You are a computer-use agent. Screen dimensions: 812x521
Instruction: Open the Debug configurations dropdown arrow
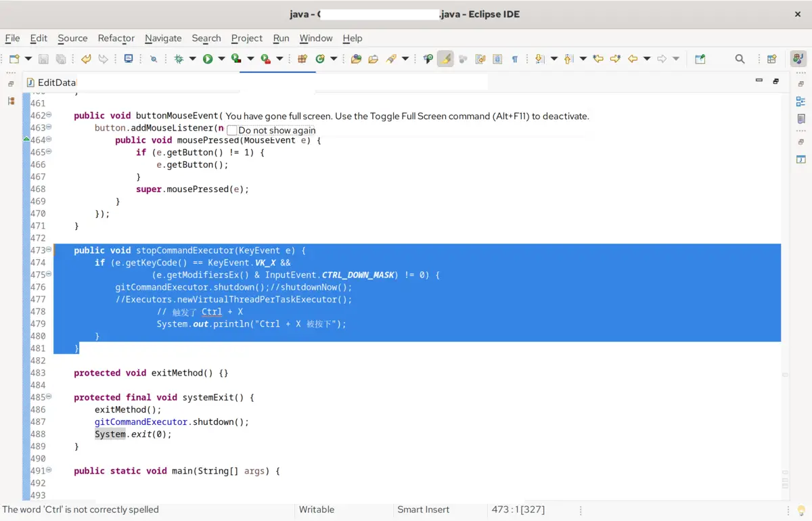tap(192, 59)
